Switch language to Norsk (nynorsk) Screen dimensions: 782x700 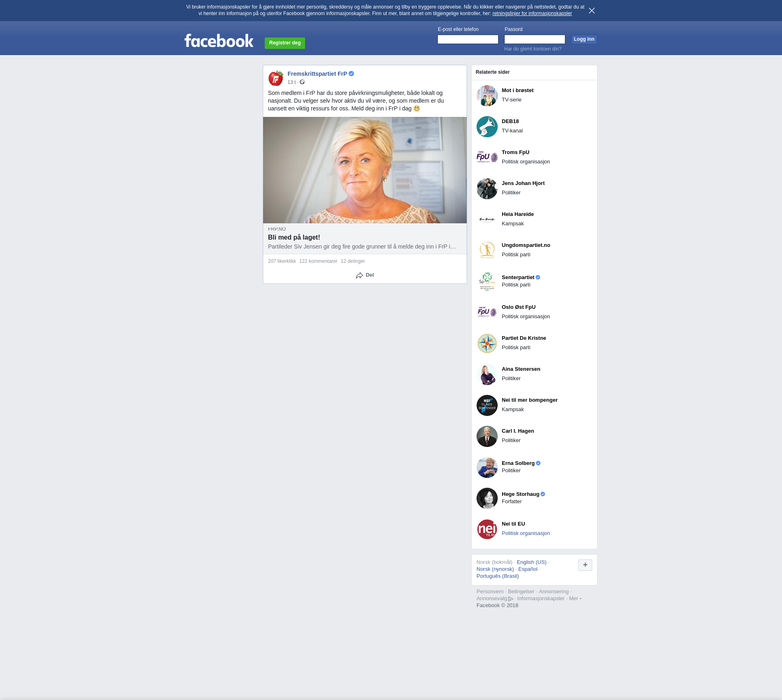pos(495,569)
